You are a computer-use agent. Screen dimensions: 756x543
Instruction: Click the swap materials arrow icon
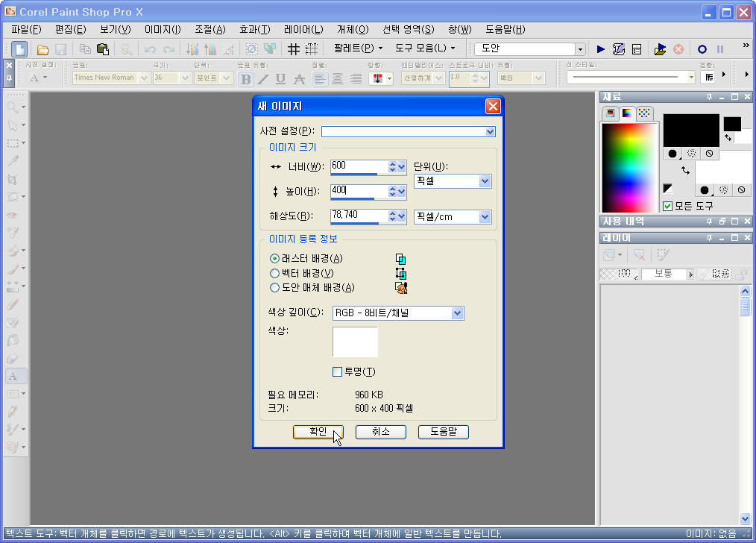click(x=685, y=170)
